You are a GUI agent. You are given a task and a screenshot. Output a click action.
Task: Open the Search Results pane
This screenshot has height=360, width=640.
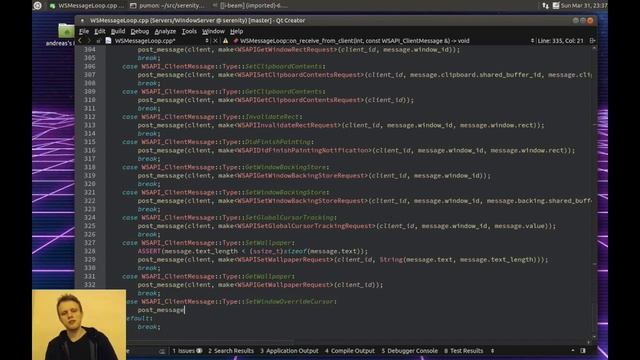[231, 351]
